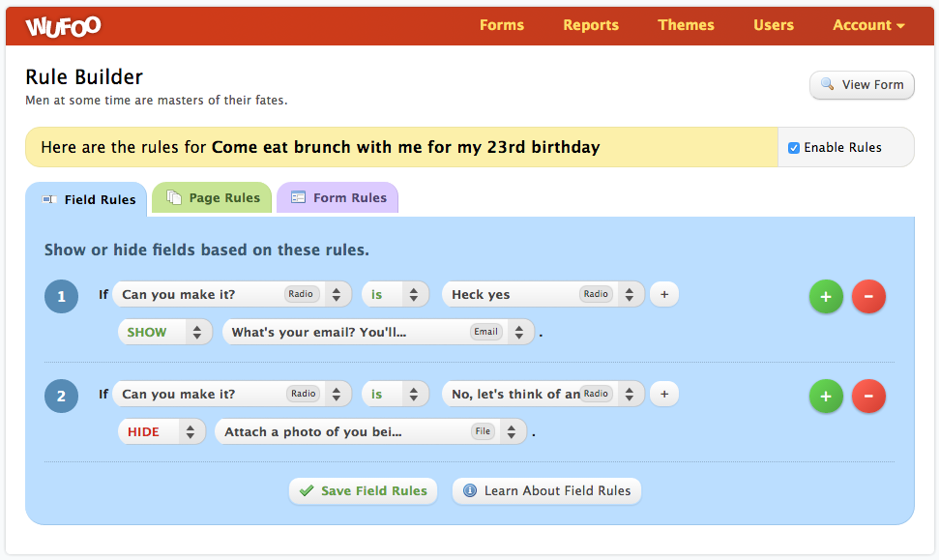Add condition with small plus on rule 1

point(664,294)
